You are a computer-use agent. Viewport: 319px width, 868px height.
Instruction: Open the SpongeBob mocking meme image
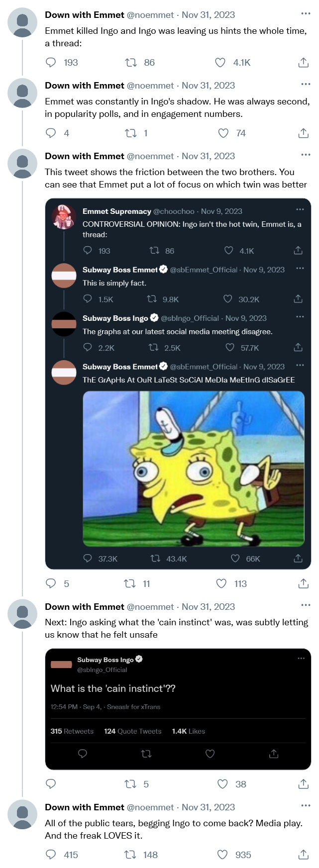click(193, 468)
